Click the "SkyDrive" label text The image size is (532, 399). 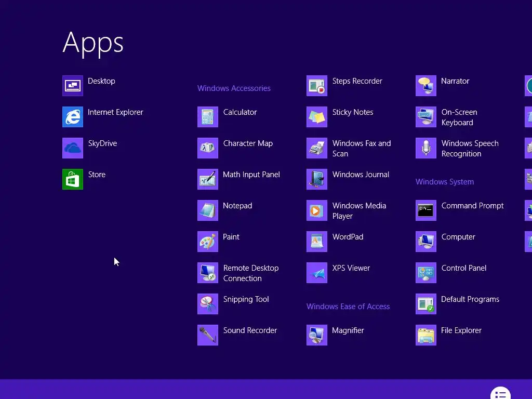coord(102,143)
